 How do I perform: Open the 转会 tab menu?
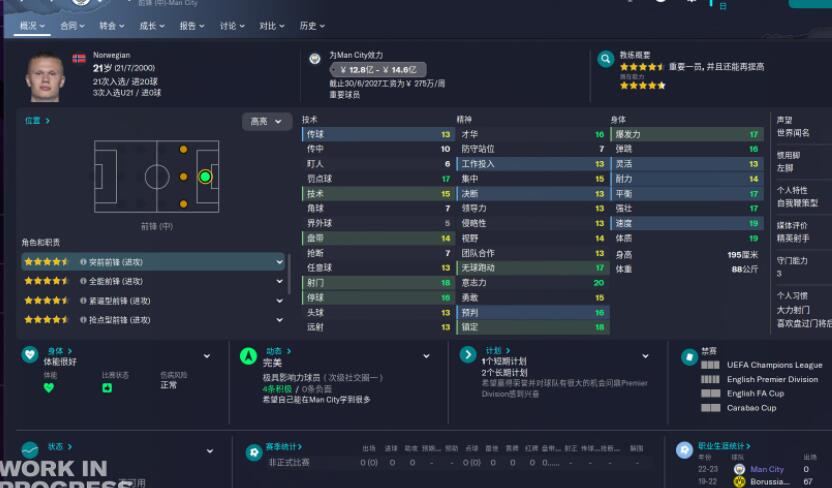pos(111,25)
